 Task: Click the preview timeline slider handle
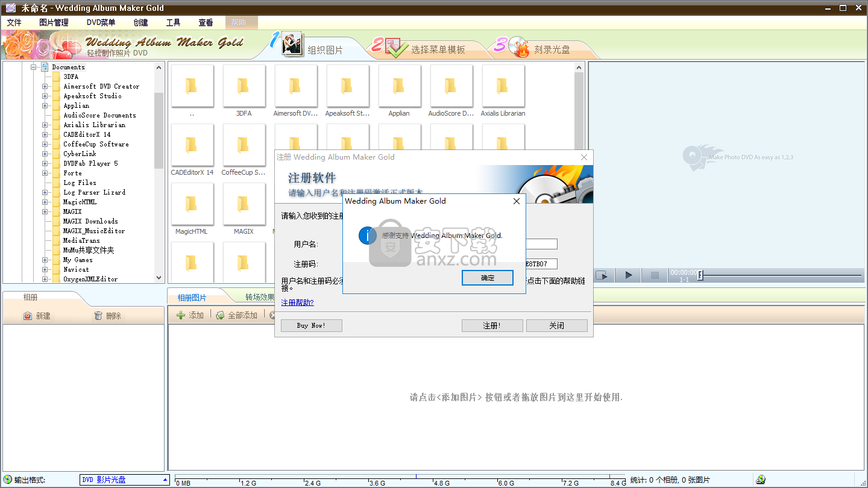(700, 275)
